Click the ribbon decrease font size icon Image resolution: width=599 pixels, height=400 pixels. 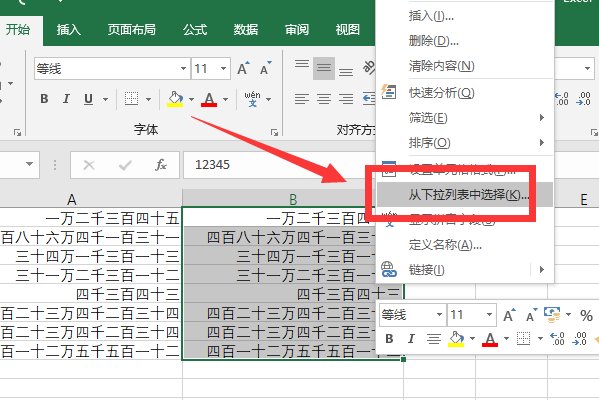[266, 69]
